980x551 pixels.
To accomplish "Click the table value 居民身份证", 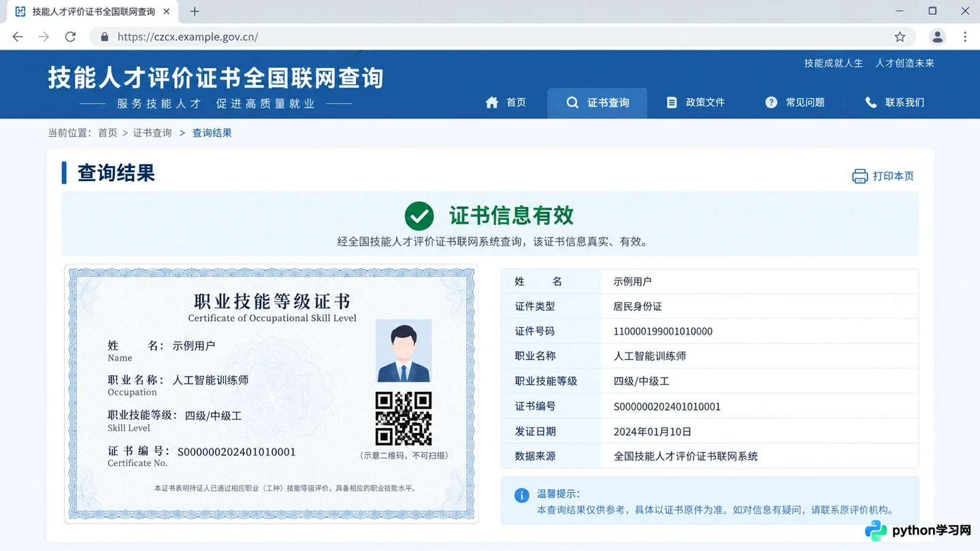I will pos(638,306).
